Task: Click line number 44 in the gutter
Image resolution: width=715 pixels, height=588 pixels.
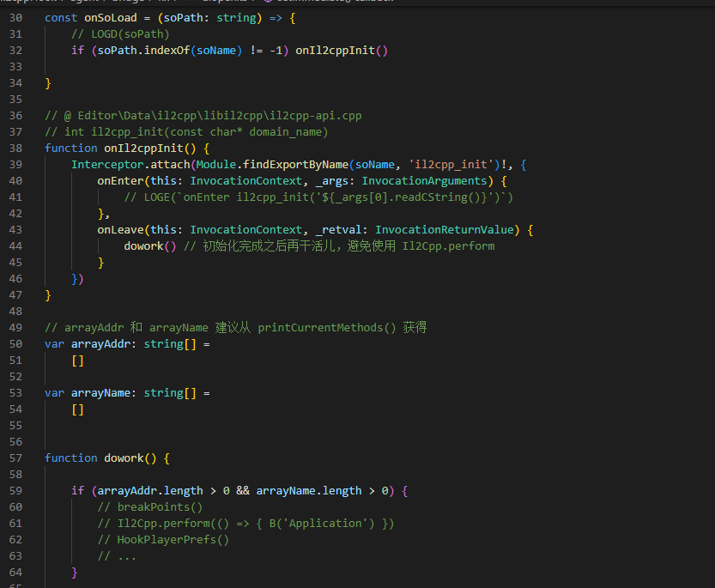Action: (x=16, y=246)
